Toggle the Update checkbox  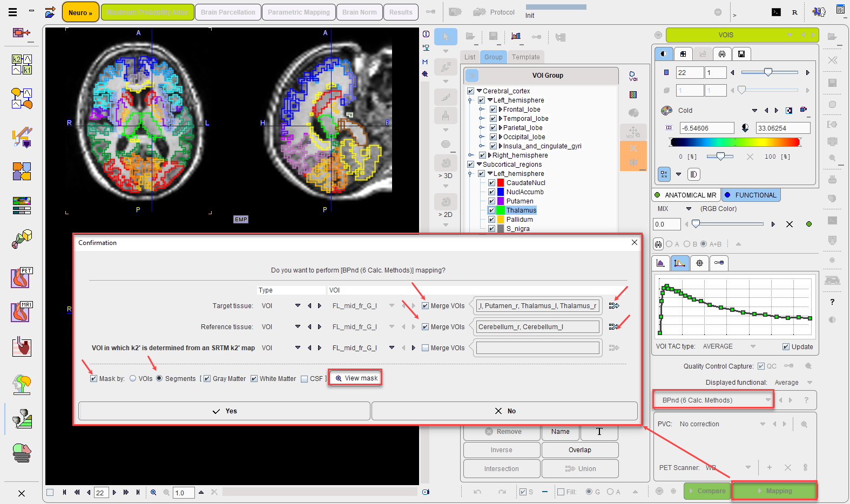786,347
